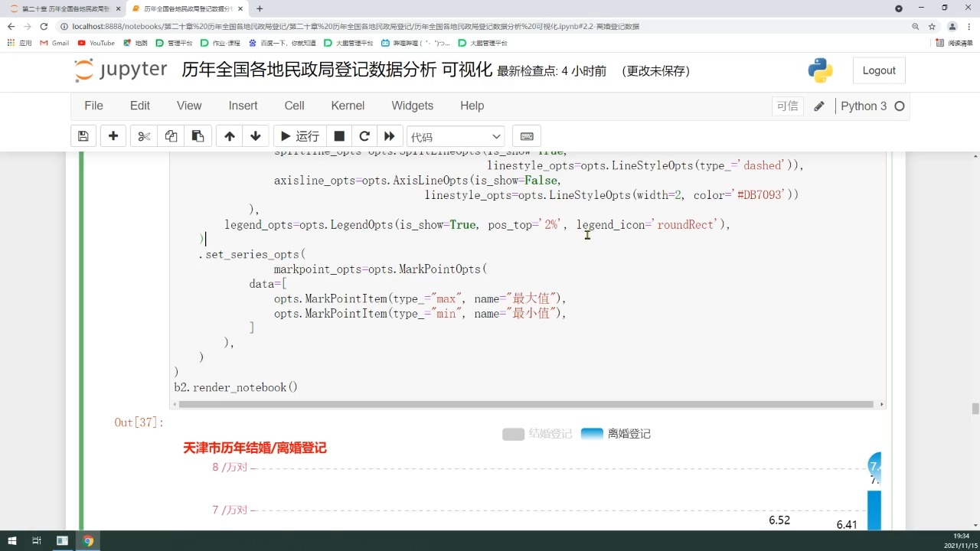Screen dimensions: 980x551
Task: Click the b2.render_notebook() code line
Action: pos(236,387)
